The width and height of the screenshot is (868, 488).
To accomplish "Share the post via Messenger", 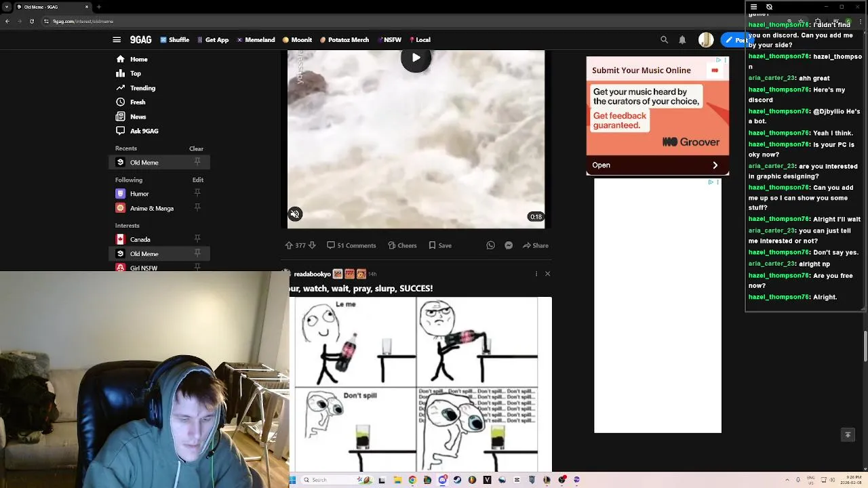I will click(509, 245).
